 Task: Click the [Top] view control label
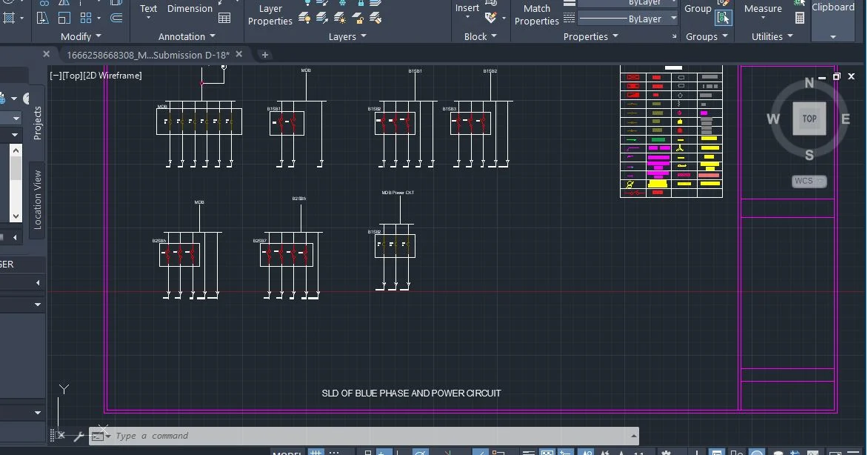point(71,76)
